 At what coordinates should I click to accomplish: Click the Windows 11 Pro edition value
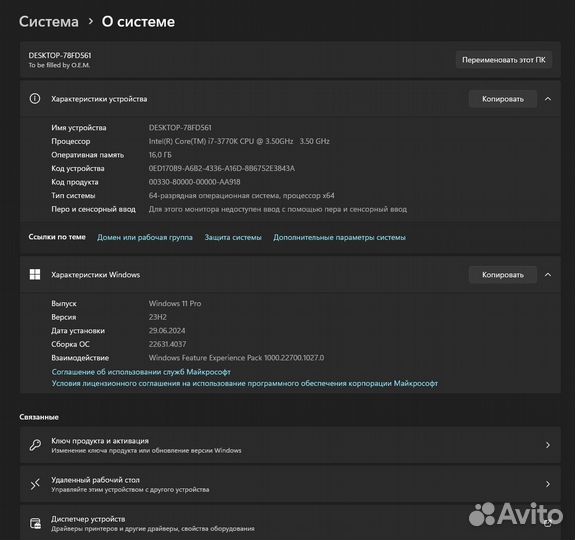coord(175,304)
